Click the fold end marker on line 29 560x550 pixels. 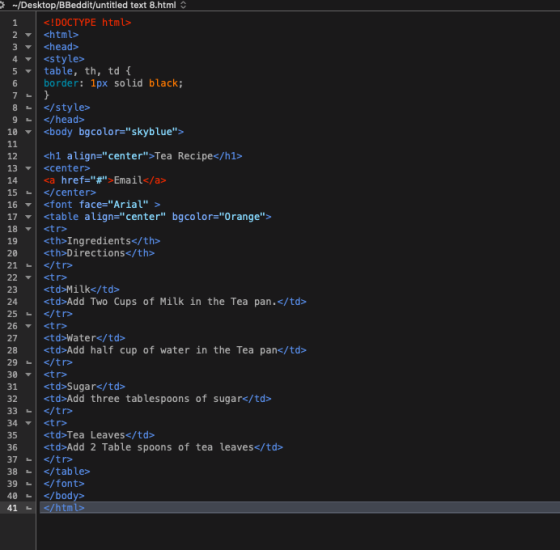pos(29,363)
